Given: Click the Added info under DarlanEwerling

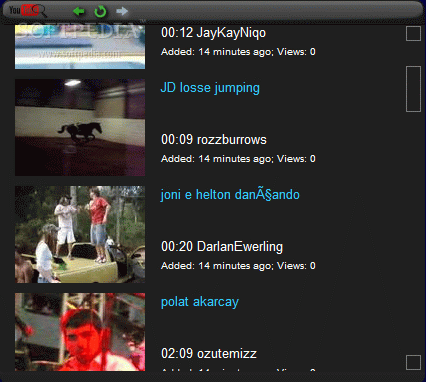Looking at the screenshot, I should coord(238,266).
